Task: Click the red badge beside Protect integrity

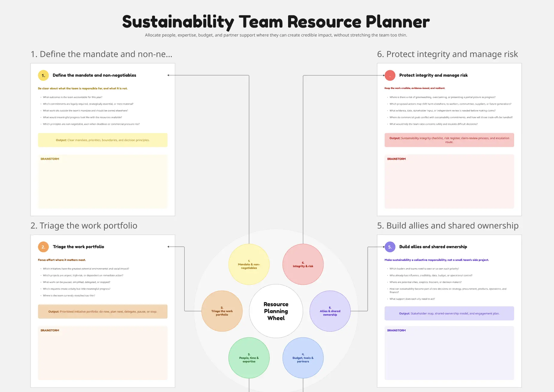Action: (x=390, y=76)
